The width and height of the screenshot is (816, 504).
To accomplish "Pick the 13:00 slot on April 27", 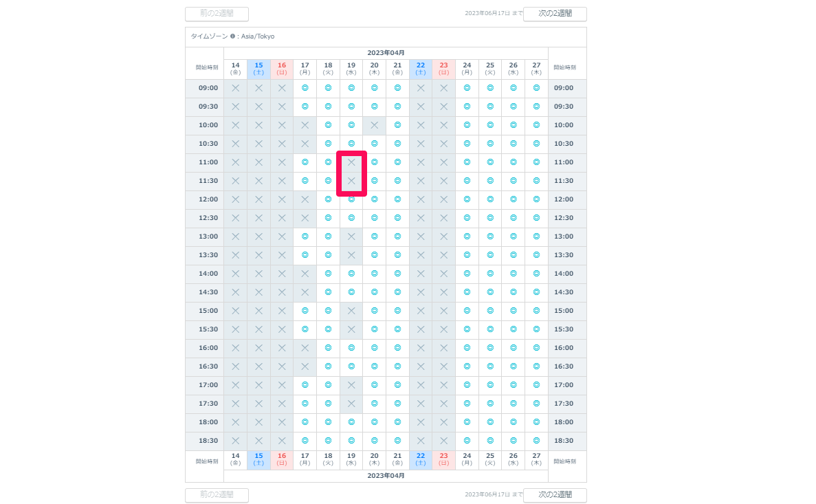I will point(536,237).
